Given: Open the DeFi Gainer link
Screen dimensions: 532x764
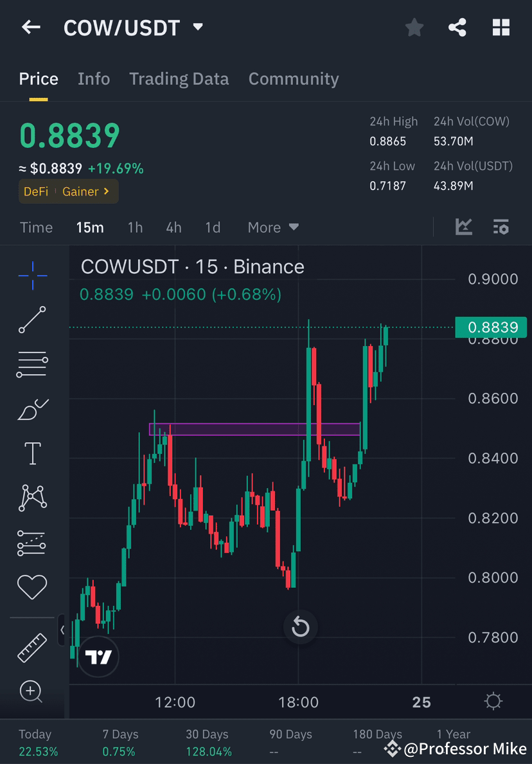Looking at the screenshot, I should [68, 191].
